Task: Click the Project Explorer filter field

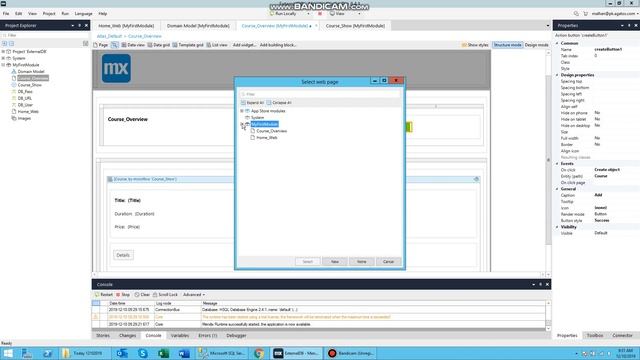Action: tap(45, 36)
